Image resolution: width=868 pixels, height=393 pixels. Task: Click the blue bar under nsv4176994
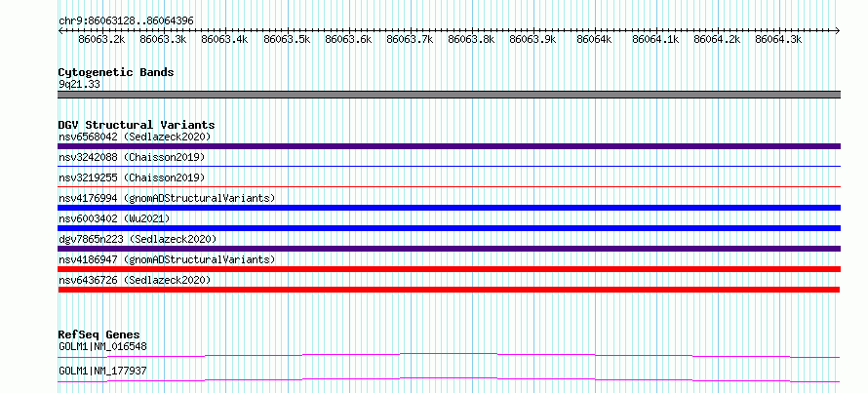tap(449, 208)
